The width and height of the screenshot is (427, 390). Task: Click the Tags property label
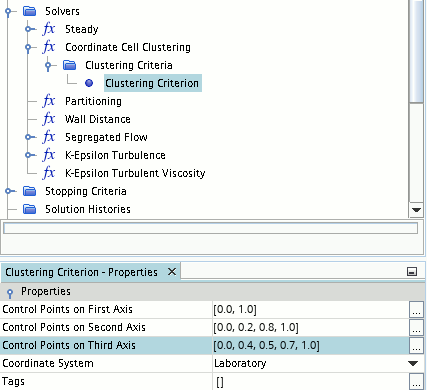point(13,381)
